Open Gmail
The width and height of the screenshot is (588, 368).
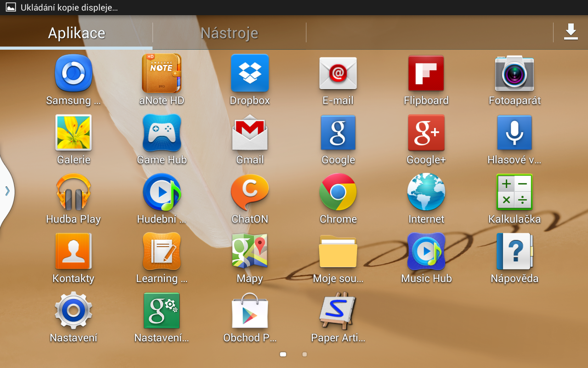250,134
